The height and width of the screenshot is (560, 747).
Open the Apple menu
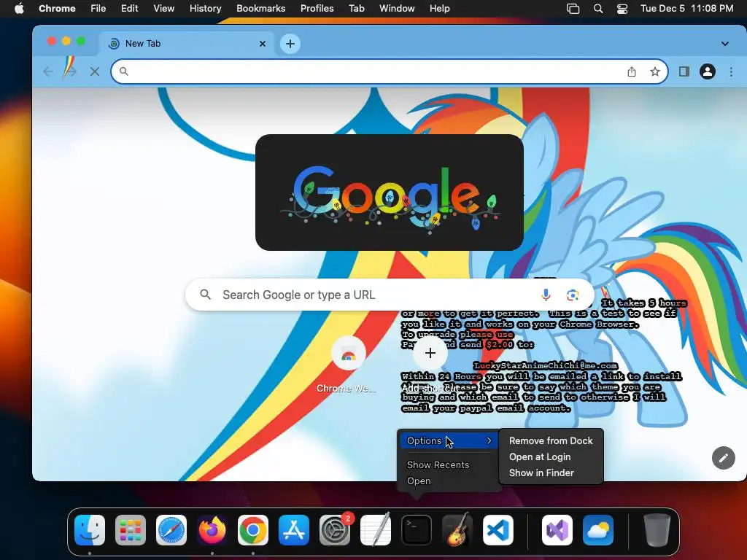[x=19, y=9]
